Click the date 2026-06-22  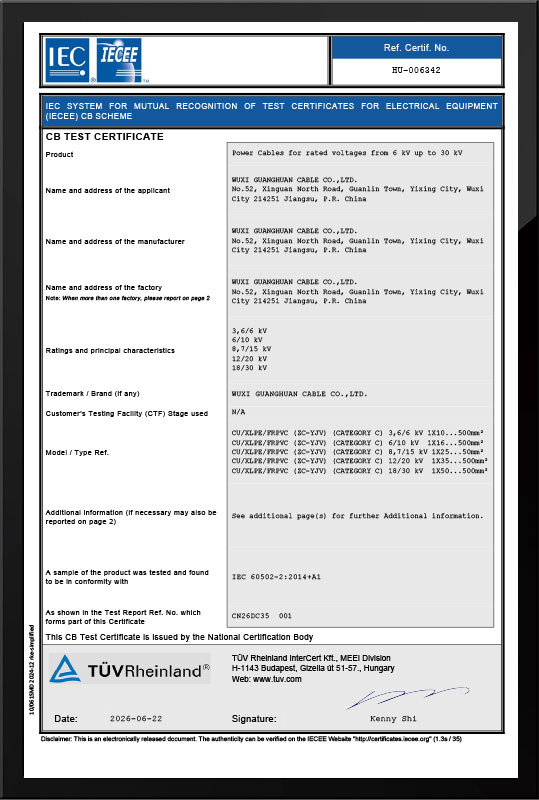(x=136, y=718)
